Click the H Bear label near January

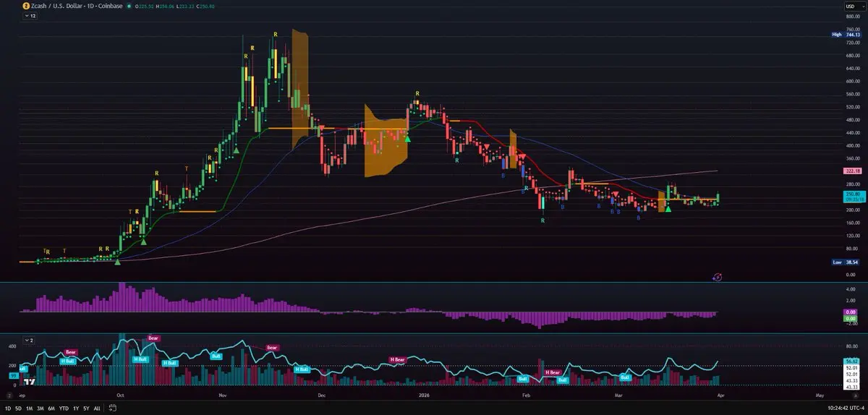[398, 359]
